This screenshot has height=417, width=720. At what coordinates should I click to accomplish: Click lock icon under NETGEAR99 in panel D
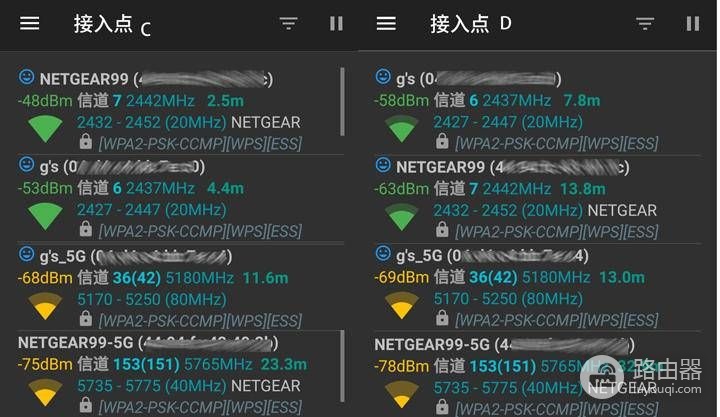tap(442, 229)
